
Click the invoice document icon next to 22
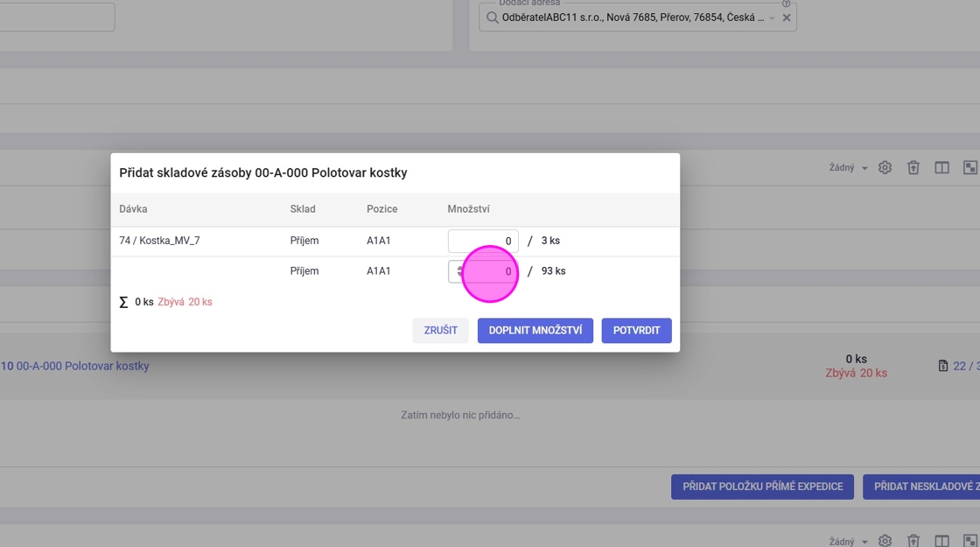point(943,366)
